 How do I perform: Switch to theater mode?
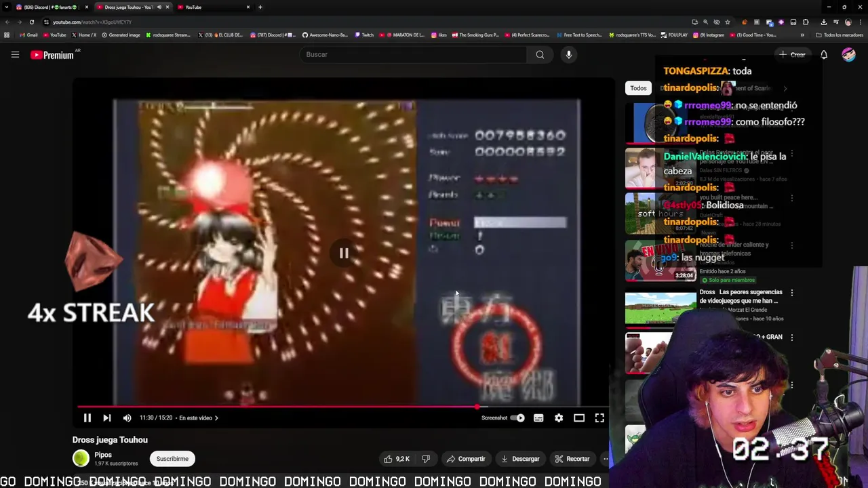[579, 418]
